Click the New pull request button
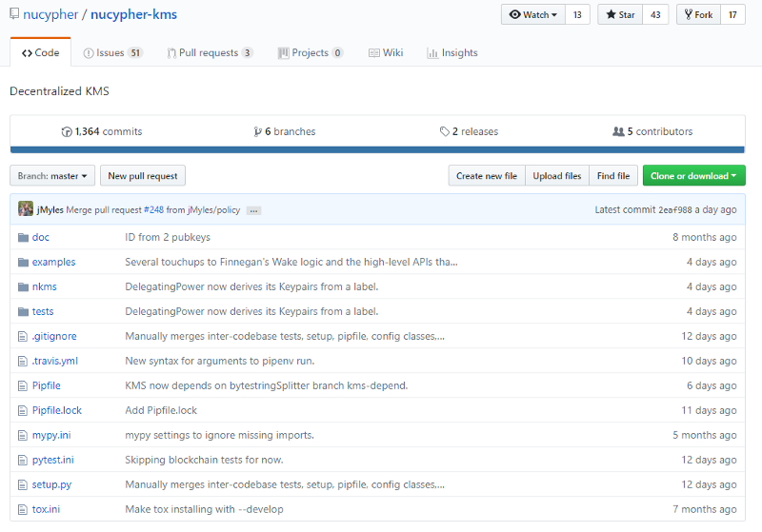 click(142, 176)
